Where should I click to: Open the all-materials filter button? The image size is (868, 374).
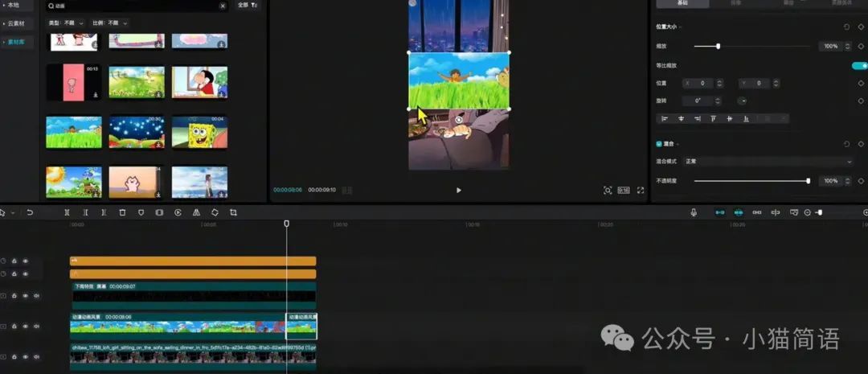[x=248, y=5]
